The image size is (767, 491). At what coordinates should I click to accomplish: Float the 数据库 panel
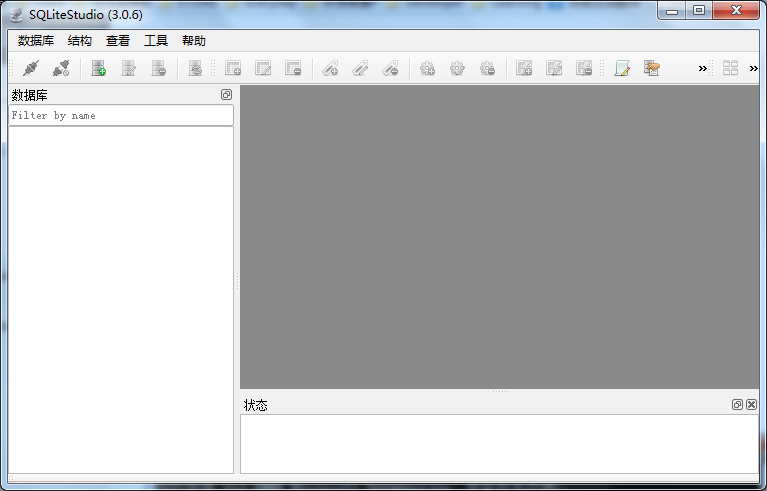pos(226,94)
